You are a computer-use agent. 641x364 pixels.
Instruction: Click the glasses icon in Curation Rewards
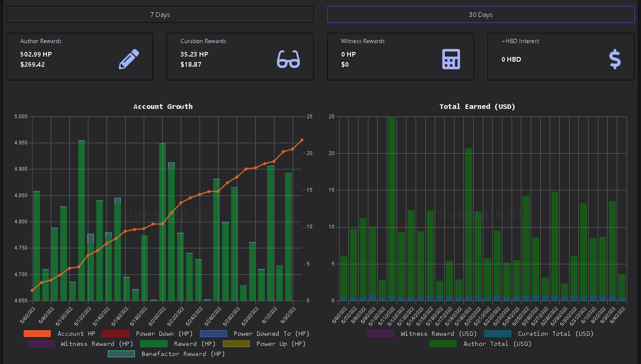pyautogui.click(x=288, y=59)
